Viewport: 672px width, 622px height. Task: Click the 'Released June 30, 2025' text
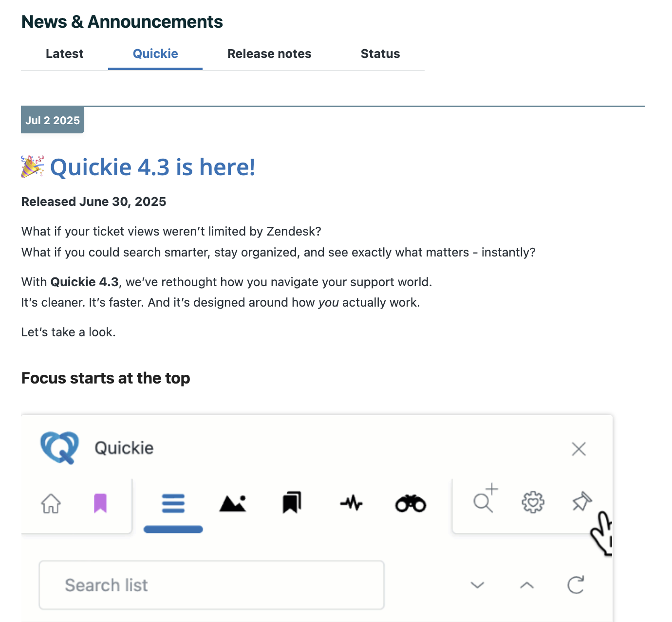93,201
